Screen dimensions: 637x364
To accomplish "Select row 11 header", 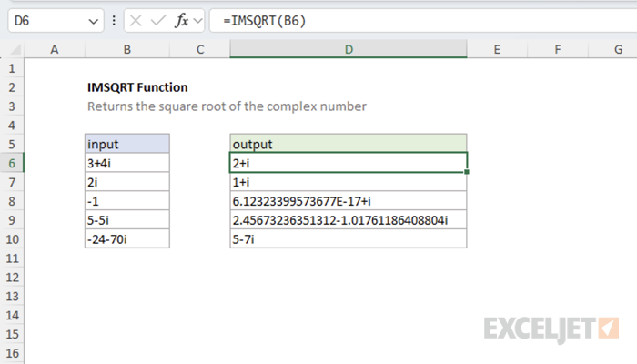I will [x=12, y=258].
